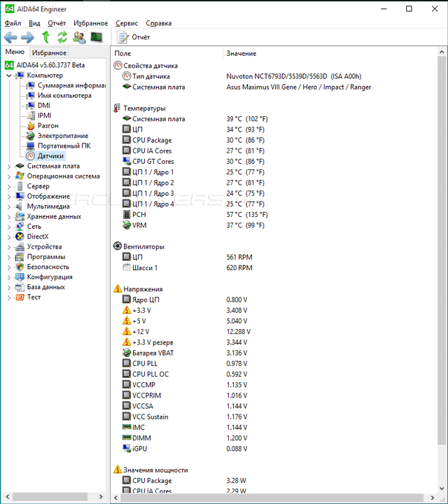Click the Портативный ПК laptop icon
The height and width of the screenshot is (504, 448).
(31, 146)
